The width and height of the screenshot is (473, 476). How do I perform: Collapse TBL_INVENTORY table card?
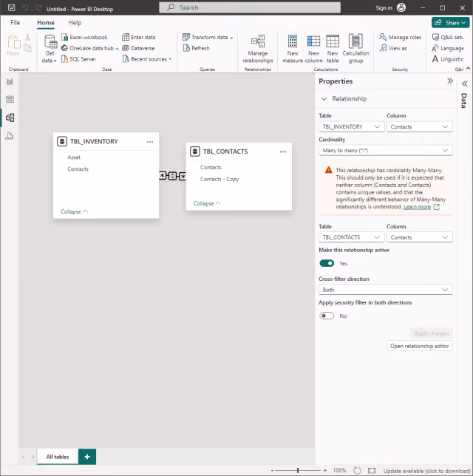tap(74, 211)
